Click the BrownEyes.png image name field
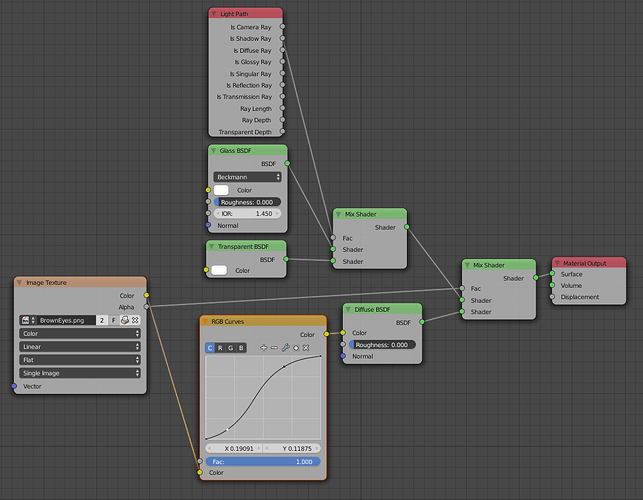This screenshot has width=643, height=500. tap(66, 320)
